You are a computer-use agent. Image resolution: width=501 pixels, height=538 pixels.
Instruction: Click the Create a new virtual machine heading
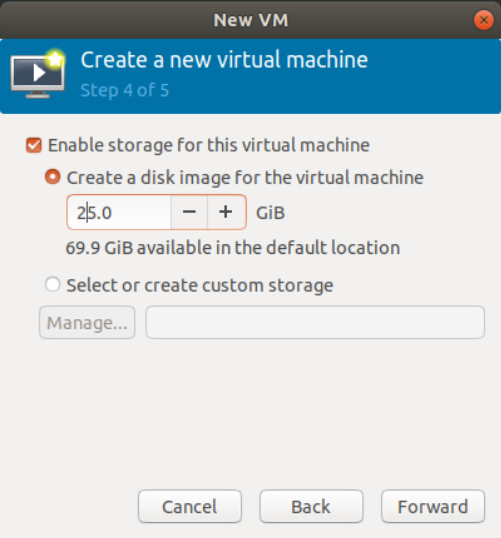224,60
